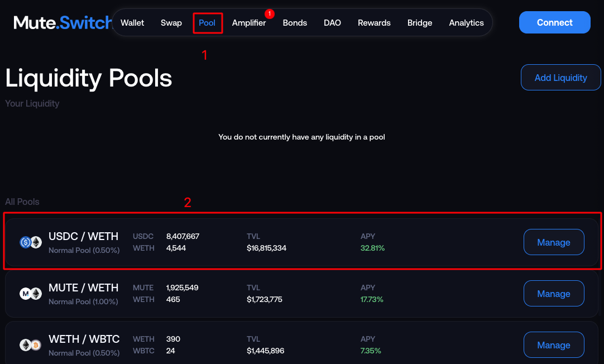
Task: Go to the Bonds tab
Action: point(295,23)
